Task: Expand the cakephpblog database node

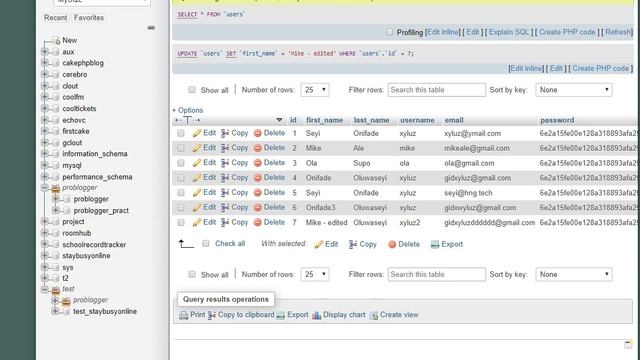Action: 44,63
